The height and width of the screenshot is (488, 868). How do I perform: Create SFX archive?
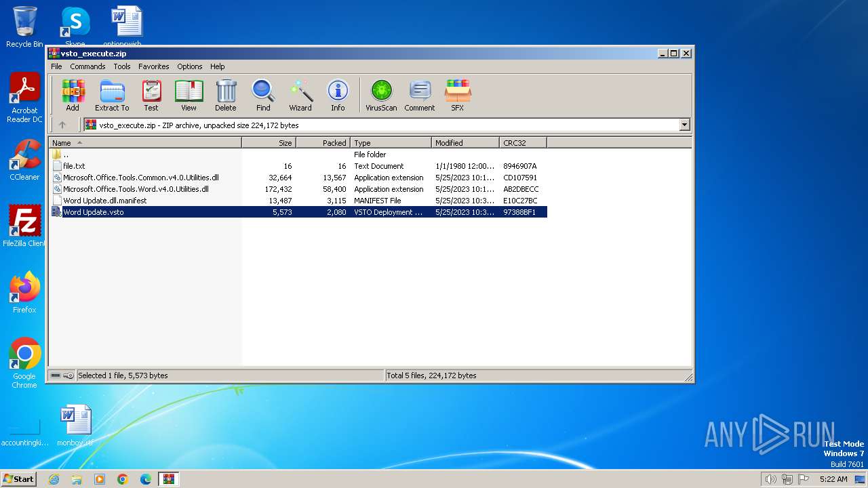pyautogui.click(x=458, y=95)
